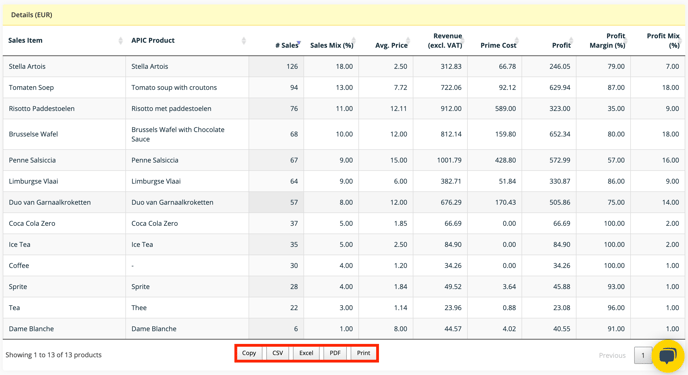688x375 pixels.
Task: Click 'Risotto met paddestoelen' product
Action: [x=171, y=109]
